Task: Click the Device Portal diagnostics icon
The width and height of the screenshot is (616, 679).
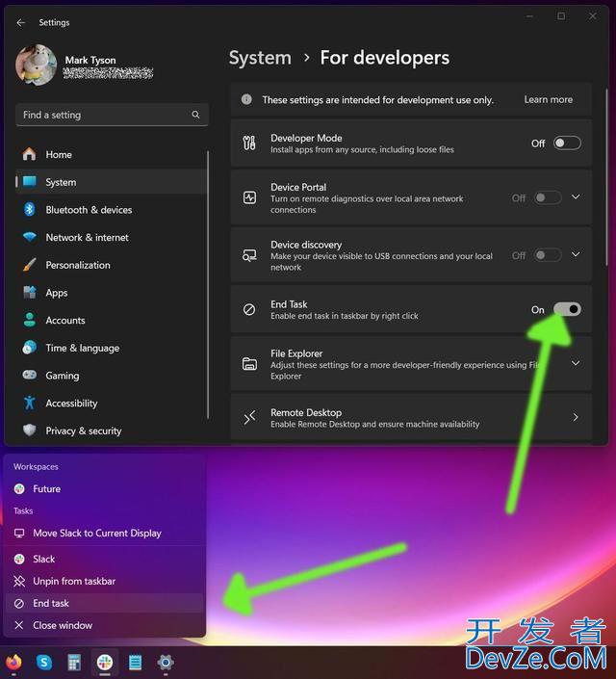Action: 249,197
